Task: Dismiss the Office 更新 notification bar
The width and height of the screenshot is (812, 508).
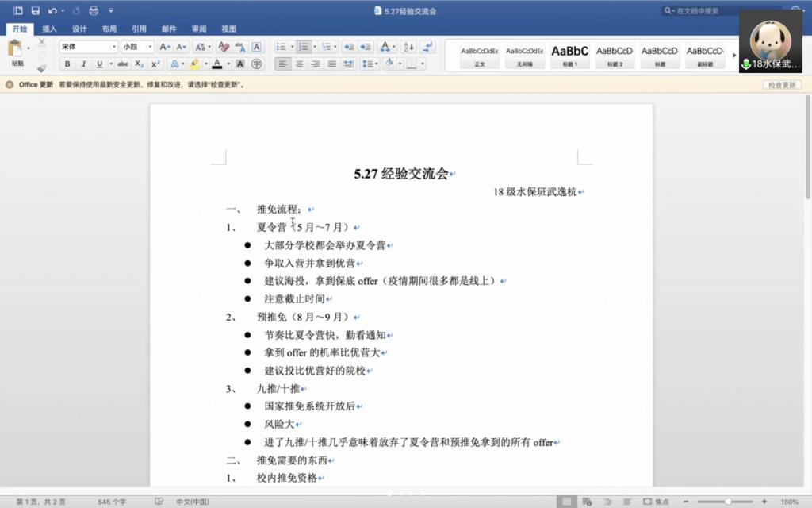Action: tap(10, 84)
